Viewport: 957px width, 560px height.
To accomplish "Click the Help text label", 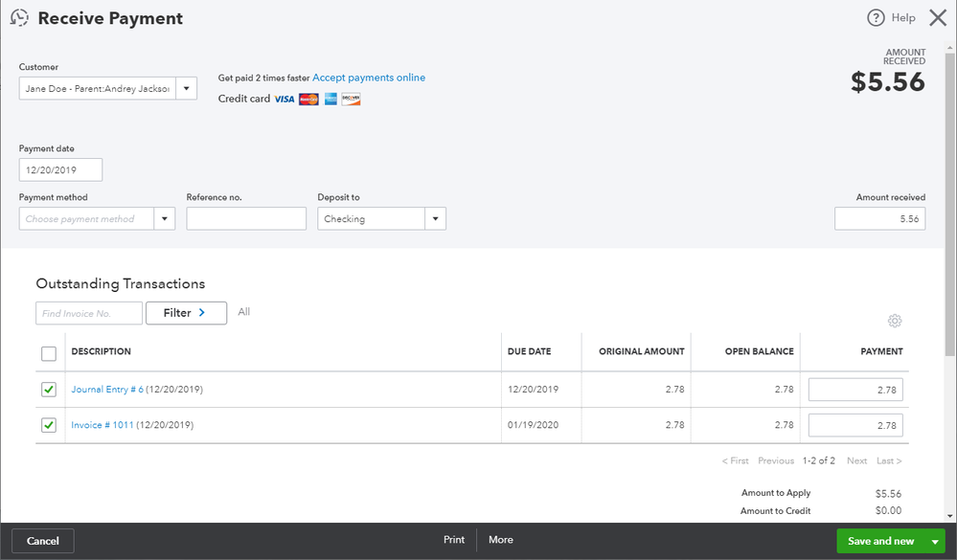I will coord(903,17).
